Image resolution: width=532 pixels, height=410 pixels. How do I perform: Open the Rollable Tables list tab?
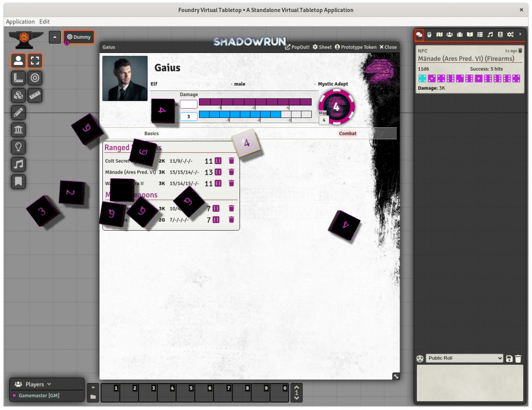coord(480,35)
